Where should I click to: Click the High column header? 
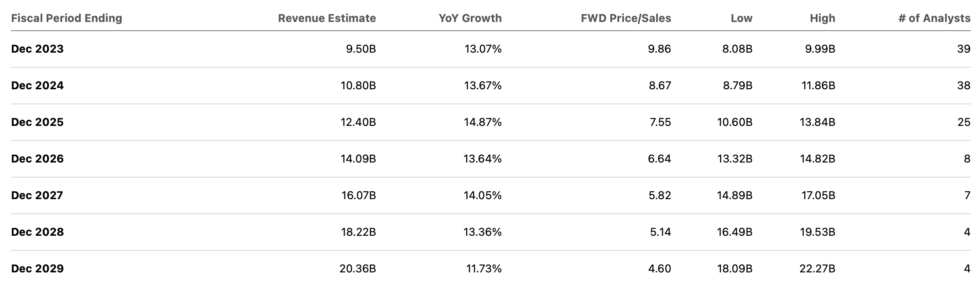click(x=822, y=18)
